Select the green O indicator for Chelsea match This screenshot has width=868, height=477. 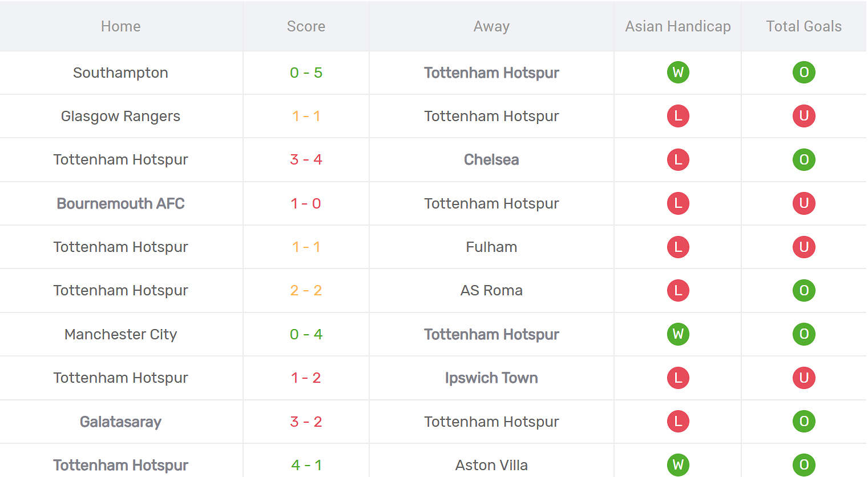[804, 160]
